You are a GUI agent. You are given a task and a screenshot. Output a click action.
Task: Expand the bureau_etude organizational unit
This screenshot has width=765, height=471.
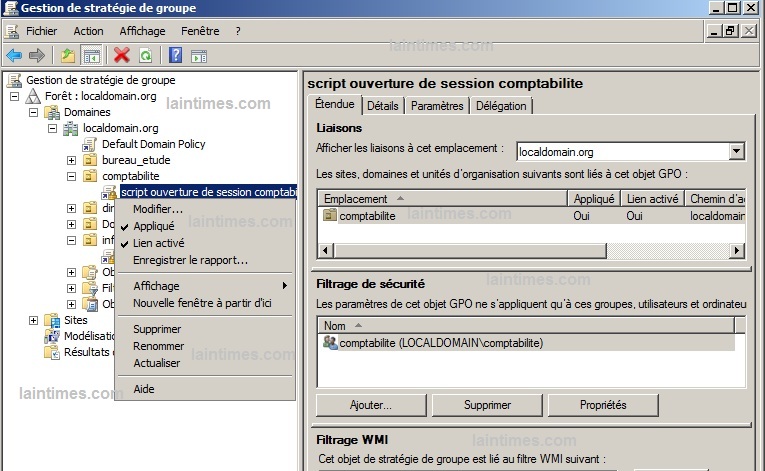[x=72, y=160]
